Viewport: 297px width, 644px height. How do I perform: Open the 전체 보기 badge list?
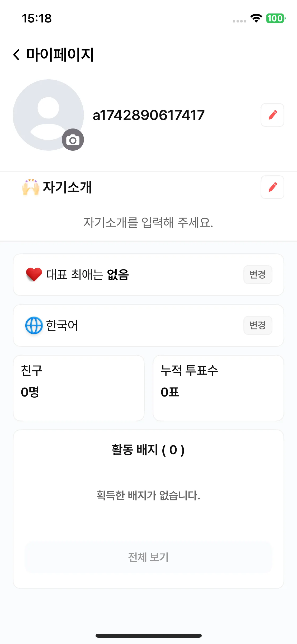[148, 557]
